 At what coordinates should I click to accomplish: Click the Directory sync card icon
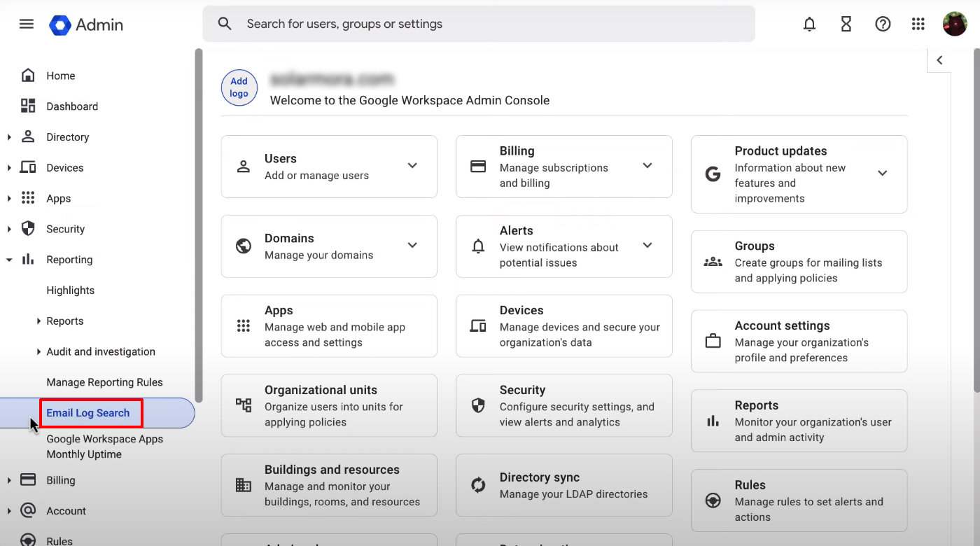click(478, 484)
